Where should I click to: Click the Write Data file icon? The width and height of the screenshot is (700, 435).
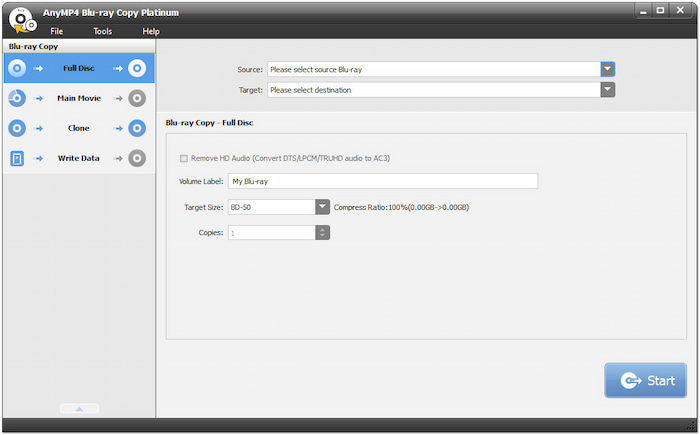click(17, 158)
